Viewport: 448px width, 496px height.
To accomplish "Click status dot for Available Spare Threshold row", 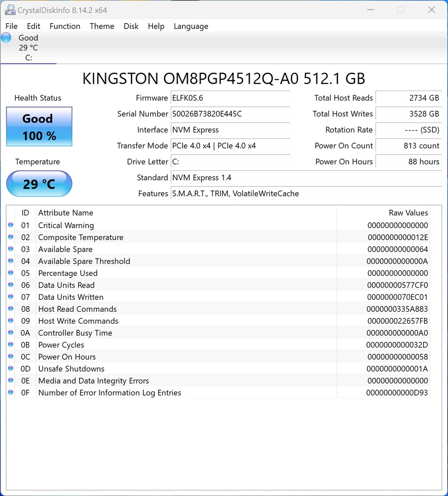I will (x=11, y=261).
